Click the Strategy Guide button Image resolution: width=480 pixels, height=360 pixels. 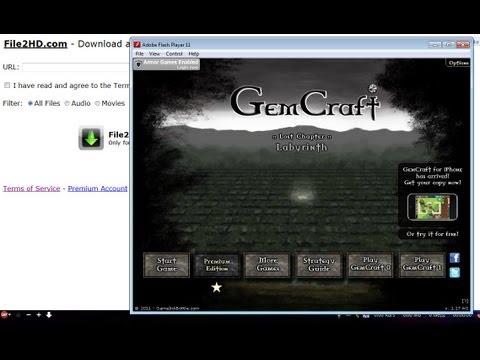click(319, 265)
